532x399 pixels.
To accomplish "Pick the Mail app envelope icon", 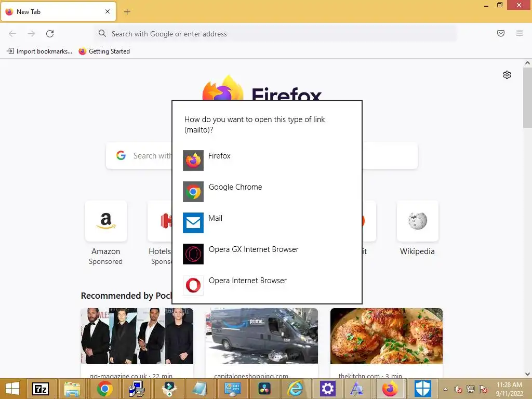I will pyautogui.click(x=193, y=223).
